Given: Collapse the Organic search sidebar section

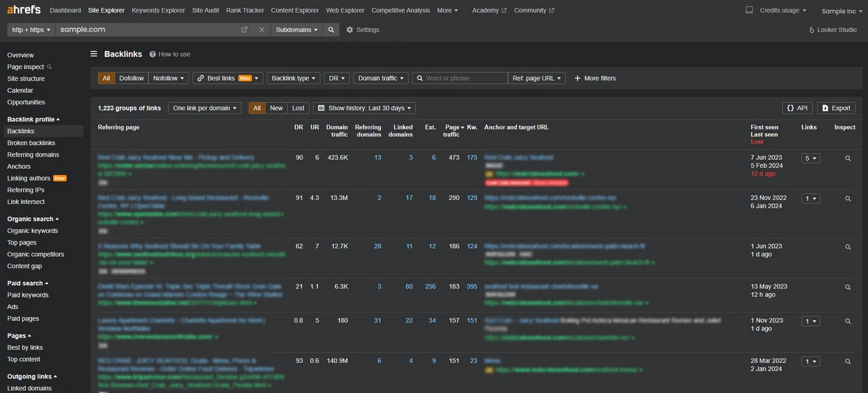Looking at the screenshot, I should 33,219.
